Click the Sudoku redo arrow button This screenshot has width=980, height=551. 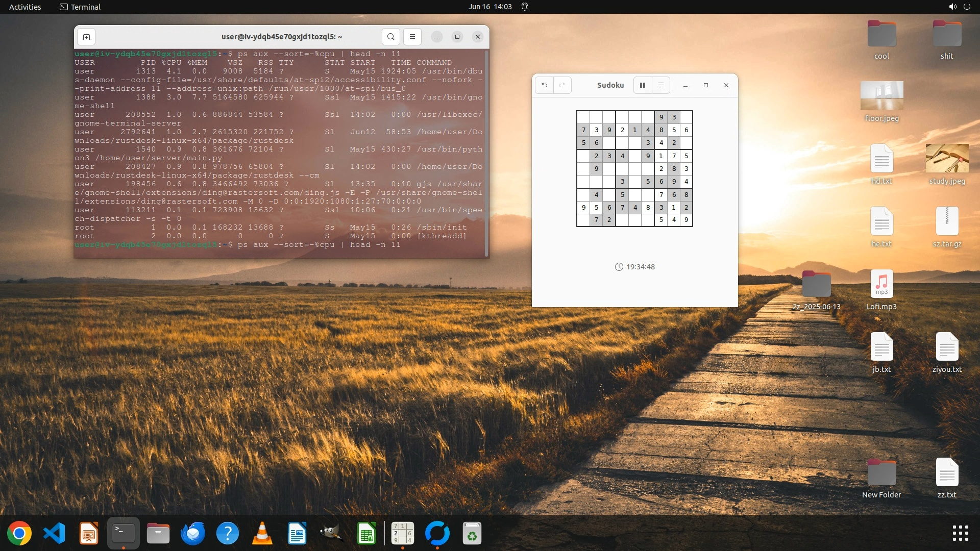pyautogui.click(x=562, y=85)
